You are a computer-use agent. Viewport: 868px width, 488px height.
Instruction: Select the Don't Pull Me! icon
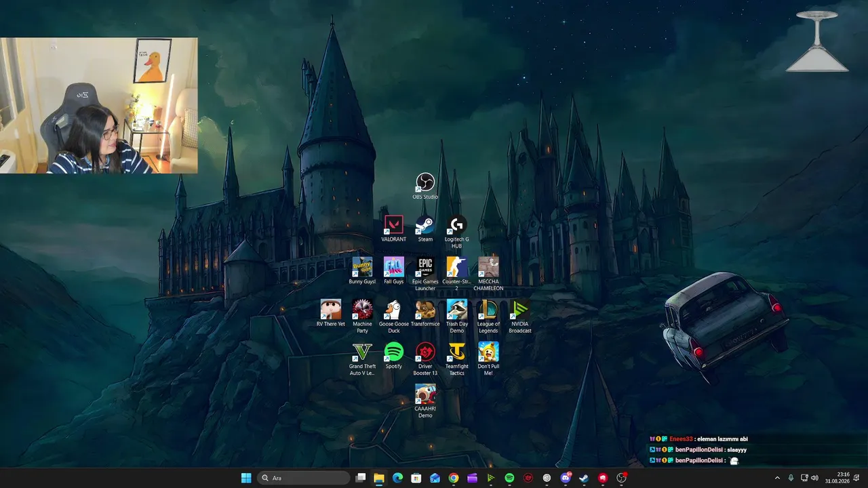488,359
